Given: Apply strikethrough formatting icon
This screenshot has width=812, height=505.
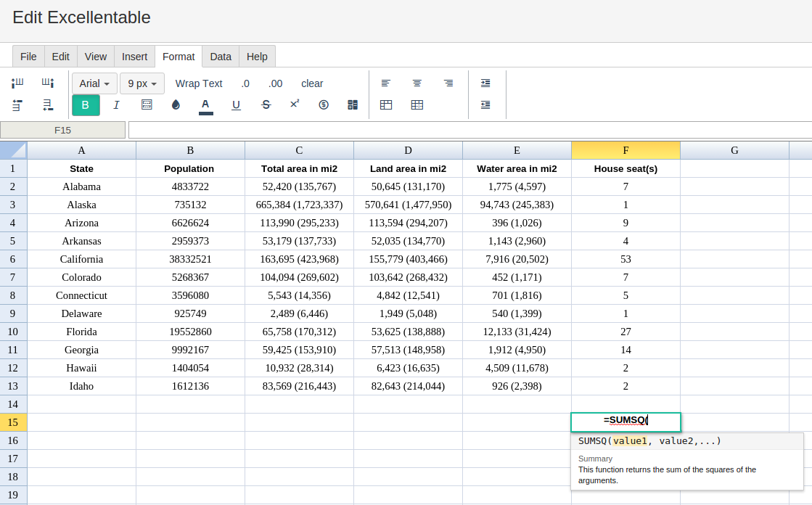Looking at the screenshot, I should click(266, 105).
